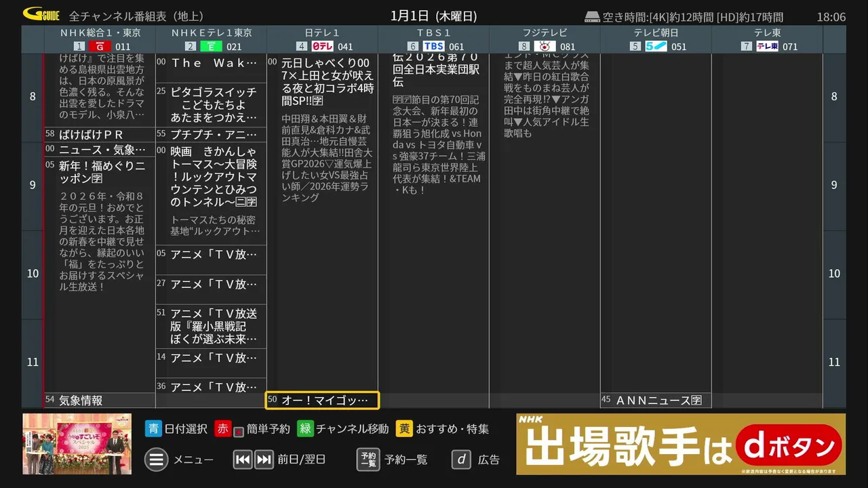The image size is (868, 488).
Task: Select the 新年！福めぐりニッポン program
Action: pos(100,274)
